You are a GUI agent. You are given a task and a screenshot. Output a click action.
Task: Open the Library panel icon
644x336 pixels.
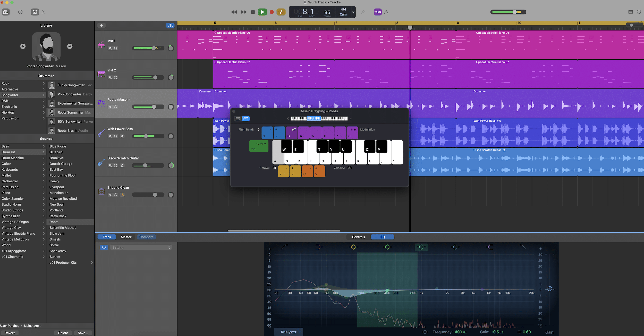(x=6, y=12)
